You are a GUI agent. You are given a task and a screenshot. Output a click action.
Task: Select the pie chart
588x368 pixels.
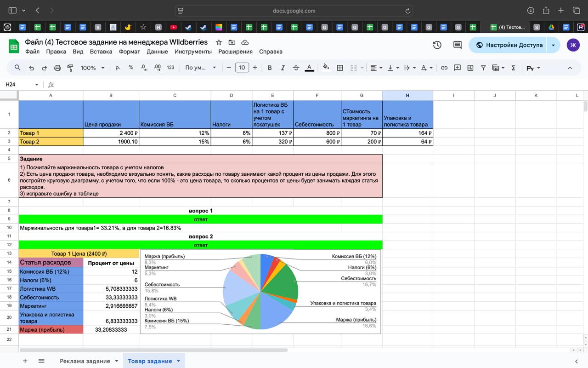pos(260,292)
